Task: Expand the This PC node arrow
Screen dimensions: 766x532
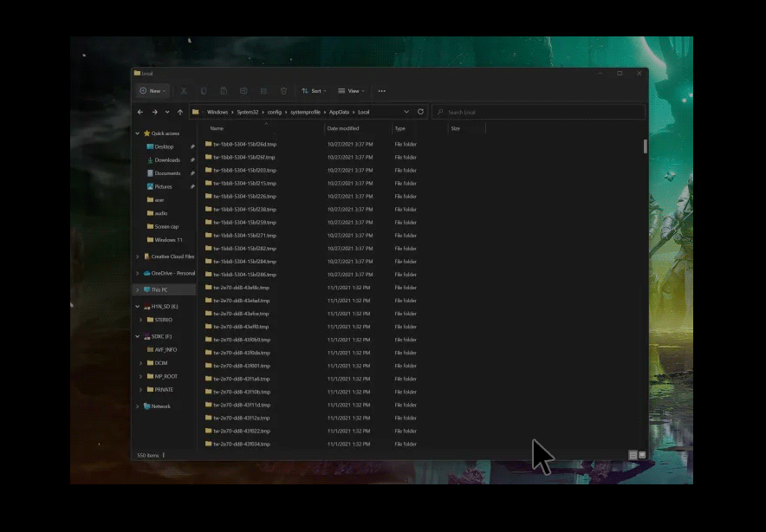Action: coord(137,289)
